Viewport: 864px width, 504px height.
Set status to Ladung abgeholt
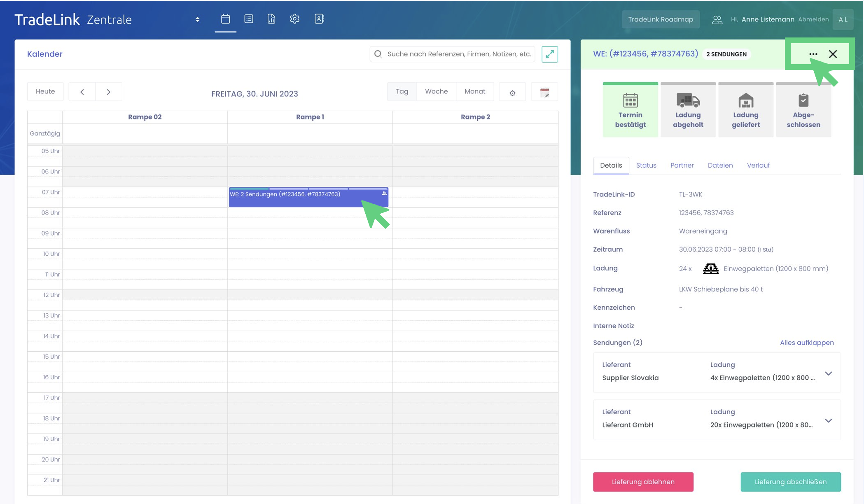point(688,110)
